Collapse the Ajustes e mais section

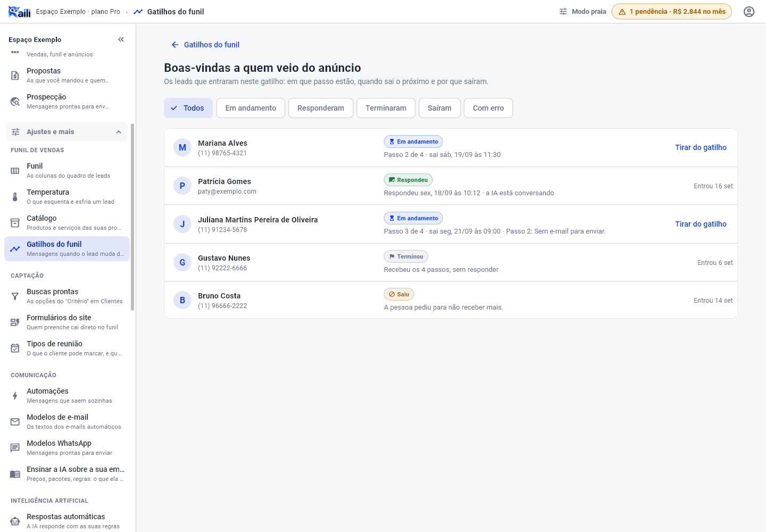tap(67, 132)
